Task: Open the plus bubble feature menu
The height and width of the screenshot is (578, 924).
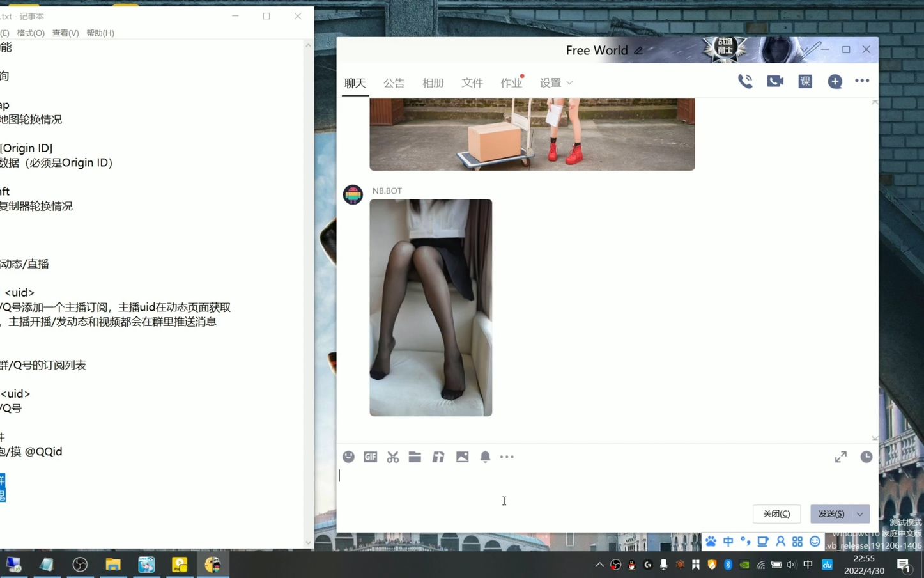Action: click(835, 81)
